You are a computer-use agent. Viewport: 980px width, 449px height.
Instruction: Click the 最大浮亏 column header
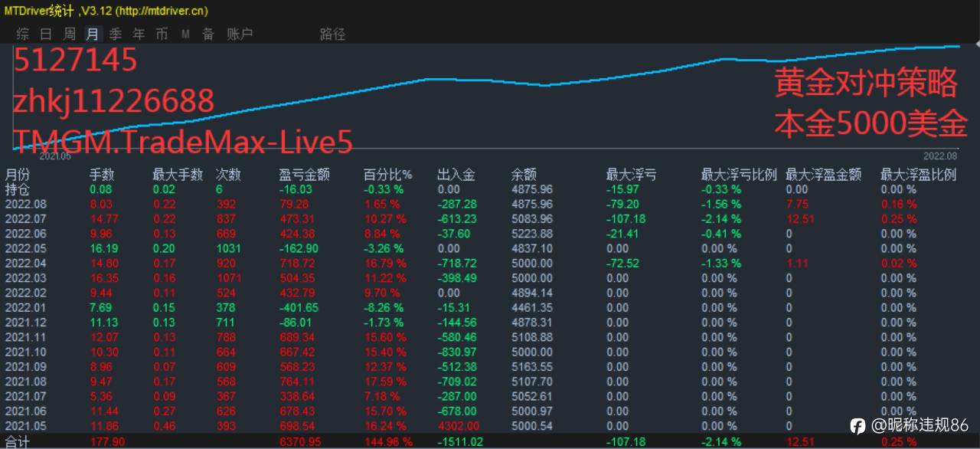coord(631,175)
